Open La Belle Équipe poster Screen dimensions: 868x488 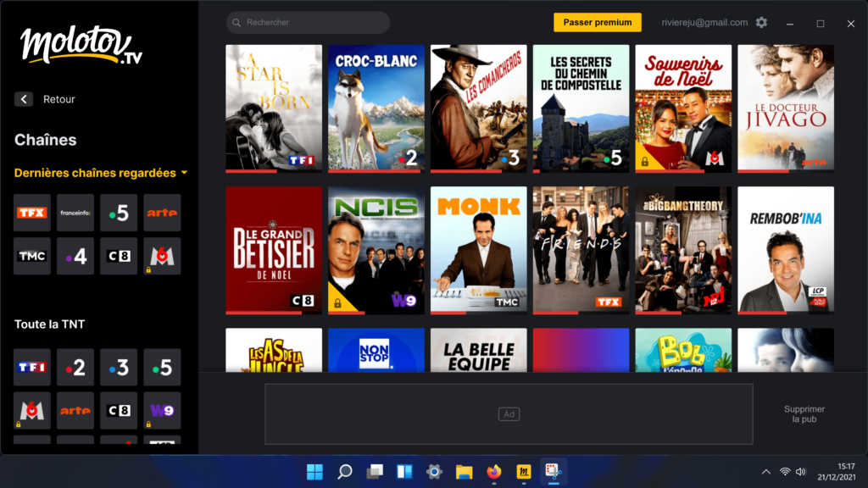click(479, 350)
